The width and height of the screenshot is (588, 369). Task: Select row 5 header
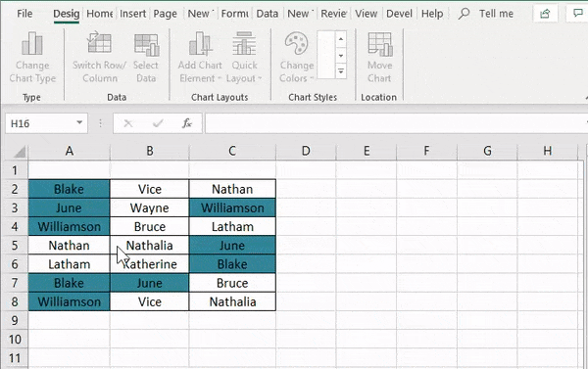[15, 246]
